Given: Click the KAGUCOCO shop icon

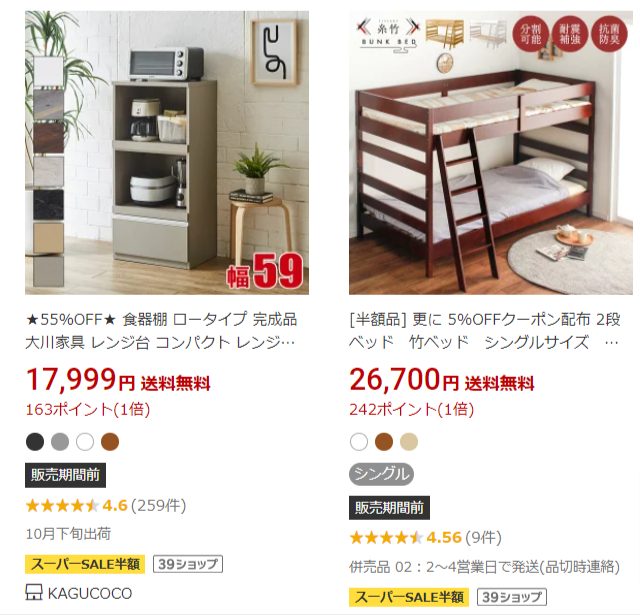Looking at the screenshot, I should click(34, 593).
